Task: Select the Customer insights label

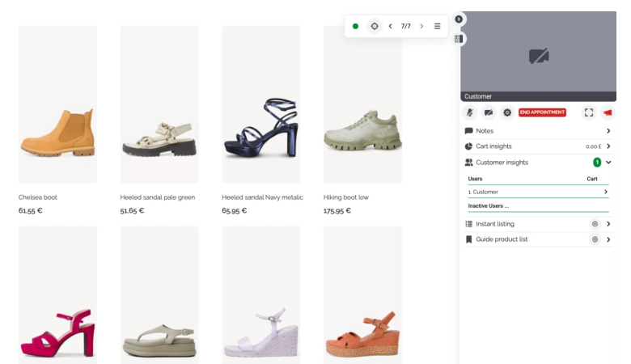Action: 502,163
